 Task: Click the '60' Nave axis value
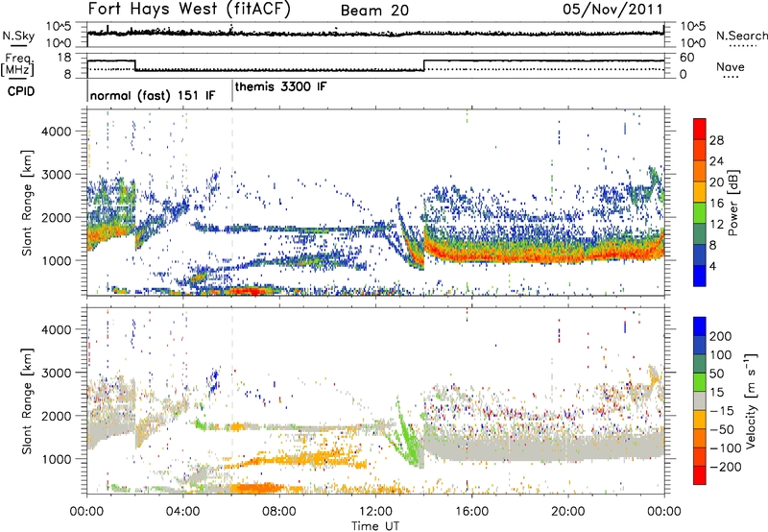[x=687, y=58]
